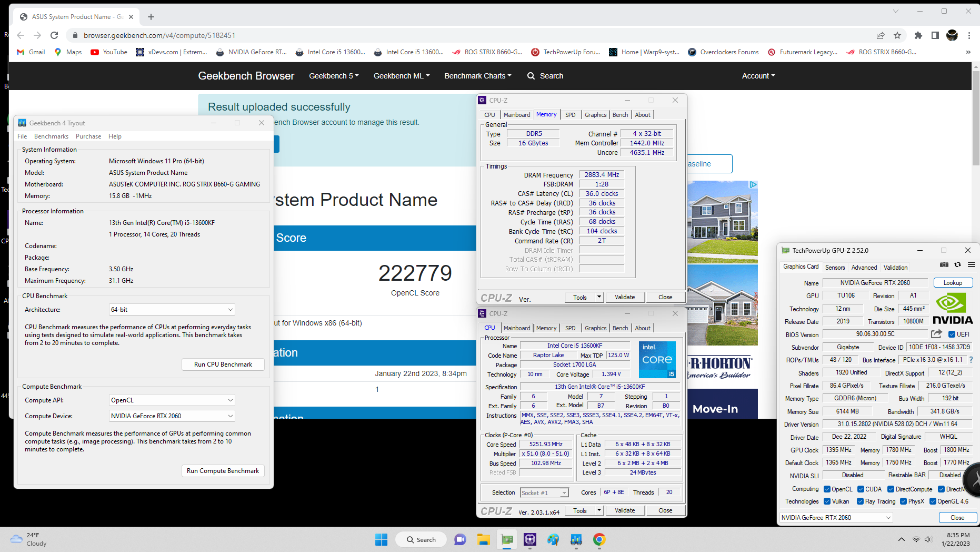Expand the Account nav menu

tap(758, 76)
